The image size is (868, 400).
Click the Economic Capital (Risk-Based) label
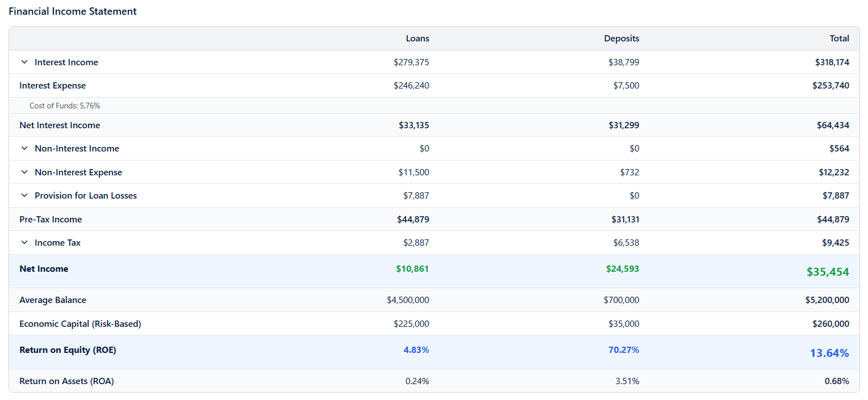click(x=80, y=324)
